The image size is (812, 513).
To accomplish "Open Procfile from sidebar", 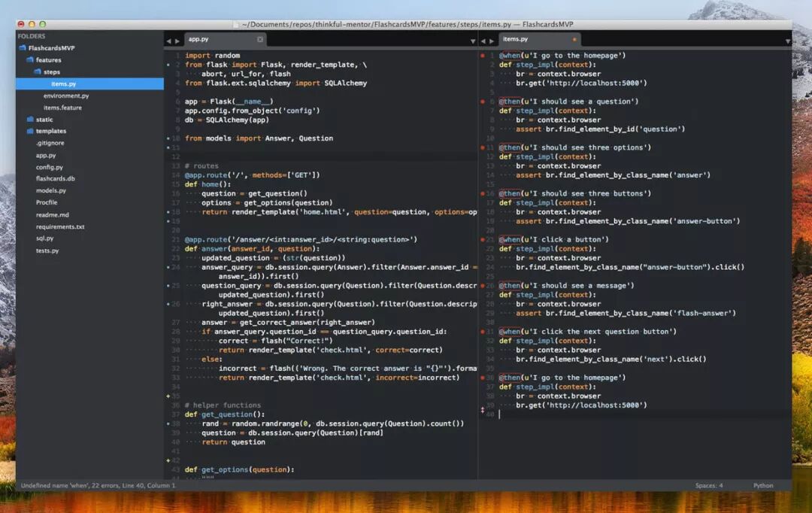I will click(47, 202).
